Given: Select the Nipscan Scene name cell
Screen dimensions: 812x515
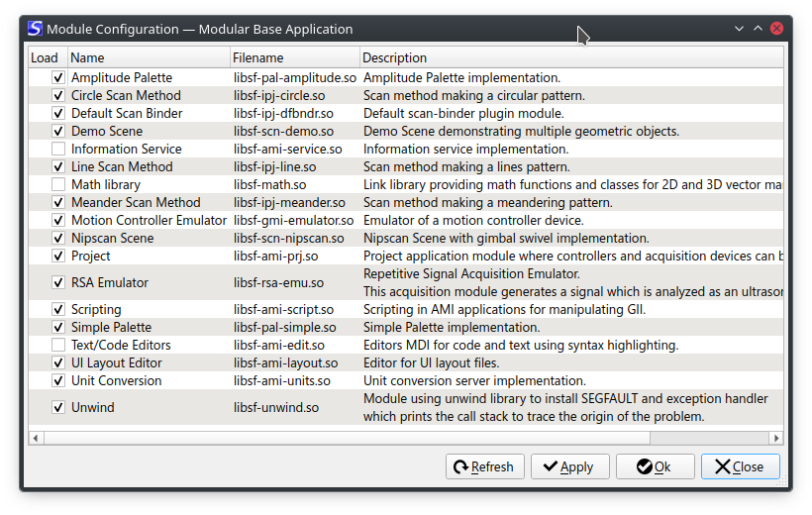Looking at the screenshot, I should tap(150, 239).
